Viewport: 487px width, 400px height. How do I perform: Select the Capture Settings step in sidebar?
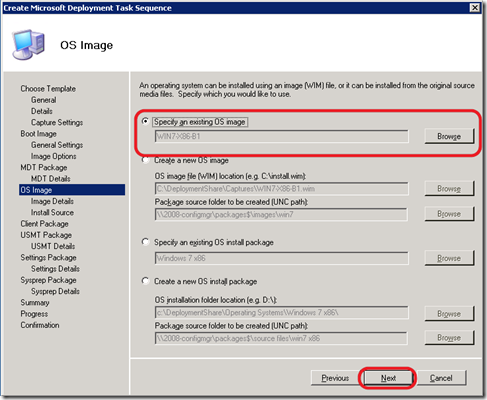(x=57, y=122)
